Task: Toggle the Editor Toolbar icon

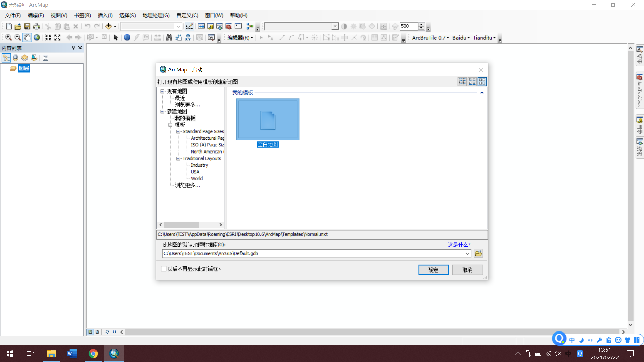Action: 189,26
